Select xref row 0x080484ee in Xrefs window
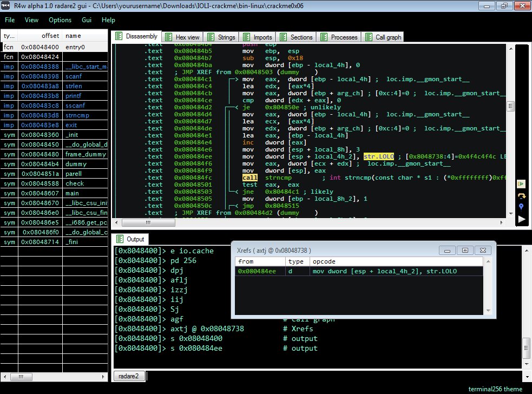Viewport: 532px width, 394px height. point(359,271)
